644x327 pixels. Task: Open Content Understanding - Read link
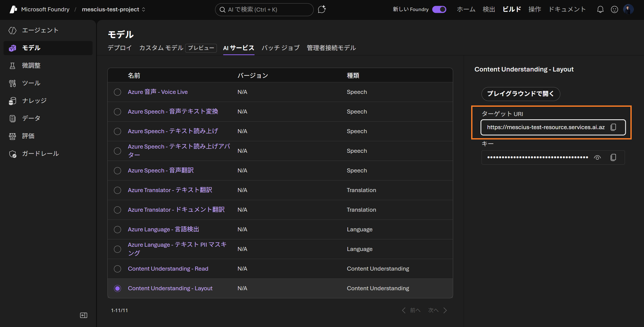click(x=168, y=269)
